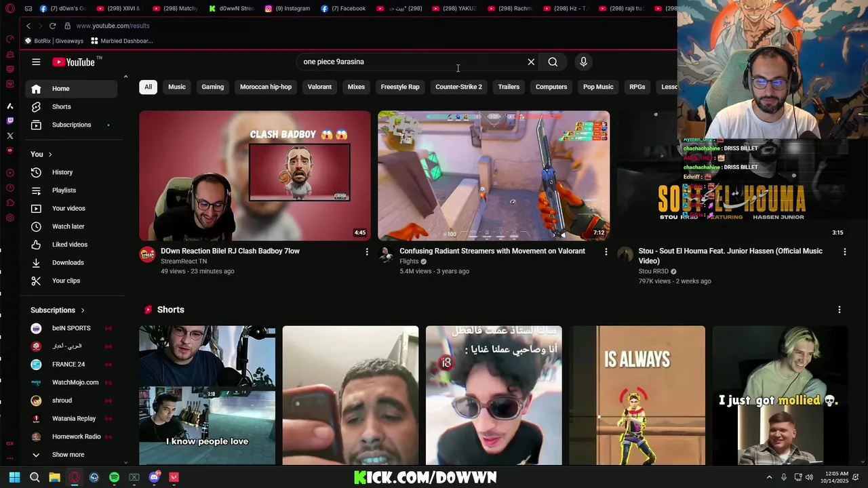868x488 pixels.
Task: Expand the Subscriptions section chevron
Action: pos(83,310)
